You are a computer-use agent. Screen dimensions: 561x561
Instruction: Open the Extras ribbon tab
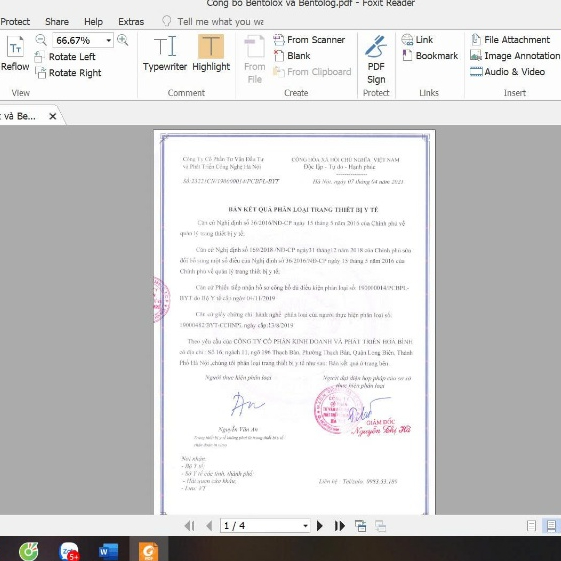pyautogui.click(x=131, y=22)
